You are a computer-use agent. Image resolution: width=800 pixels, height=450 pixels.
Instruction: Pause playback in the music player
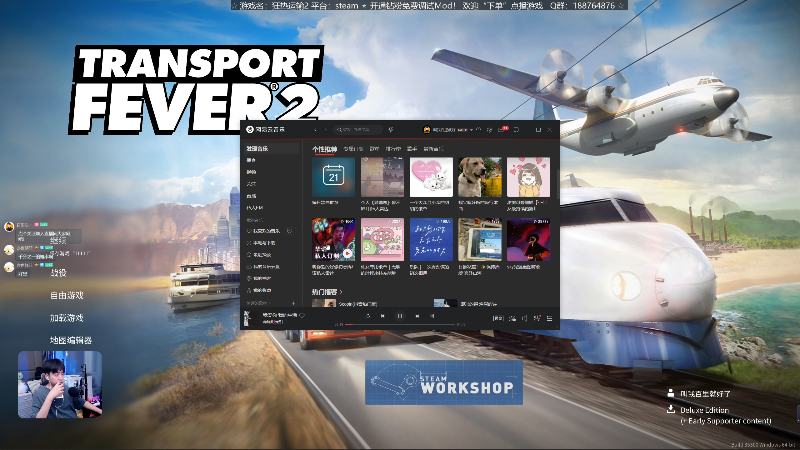[x=400, y=316]
